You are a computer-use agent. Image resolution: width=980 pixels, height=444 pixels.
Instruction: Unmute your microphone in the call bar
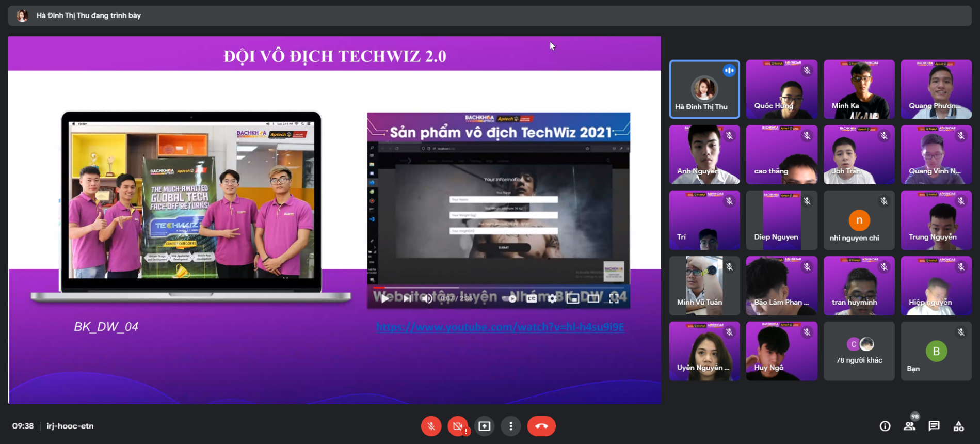pos(431,426)
